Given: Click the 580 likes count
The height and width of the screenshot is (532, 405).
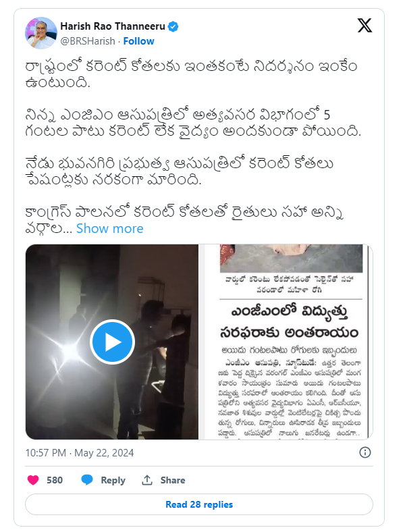Looking at the screenshot, I should (55, 480).
